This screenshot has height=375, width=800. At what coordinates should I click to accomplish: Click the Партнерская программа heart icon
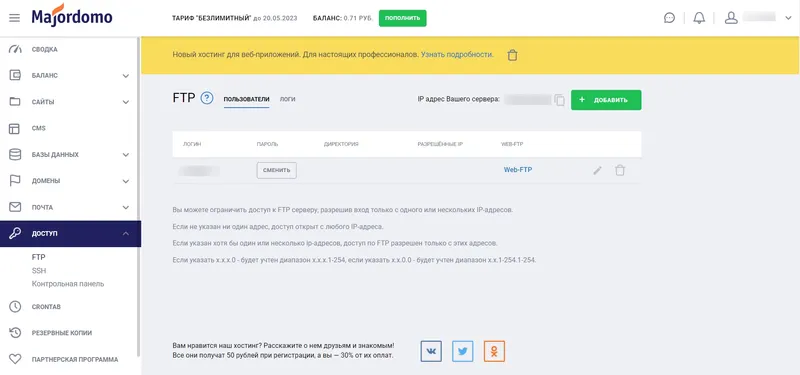pos(15,359)
